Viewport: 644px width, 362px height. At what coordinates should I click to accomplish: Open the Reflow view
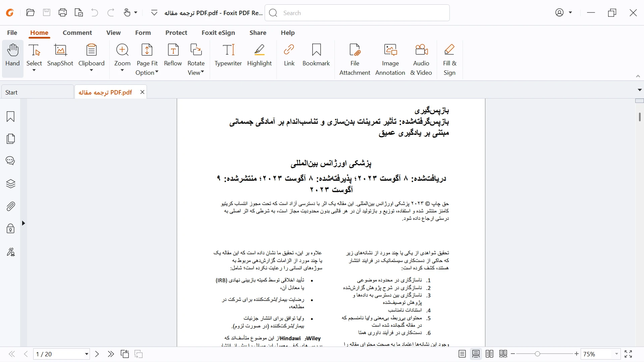click(173, 55)
